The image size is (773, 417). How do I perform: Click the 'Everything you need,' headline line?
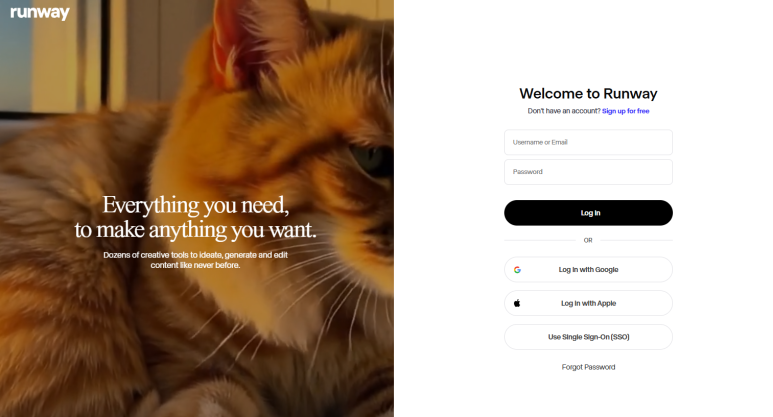(196, 205)
